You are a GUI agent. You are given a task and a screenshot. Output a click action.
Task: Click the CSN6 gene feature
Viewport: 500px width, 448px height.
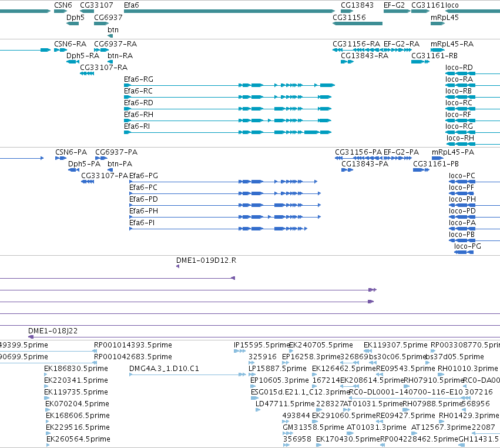(61, 11)
